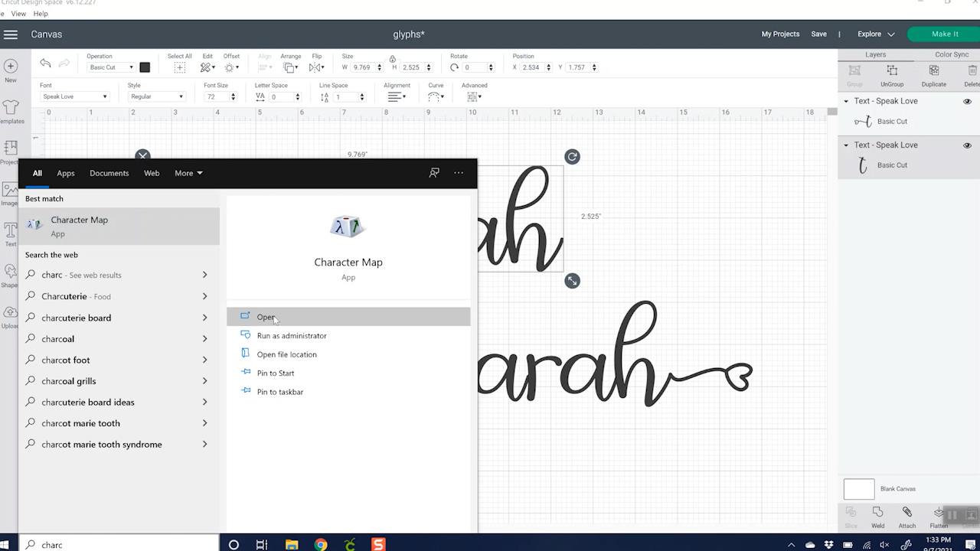Open the Edit scissors tool
Image resolution: width=980 pixels, height=551 pixels.
point(207,67)
